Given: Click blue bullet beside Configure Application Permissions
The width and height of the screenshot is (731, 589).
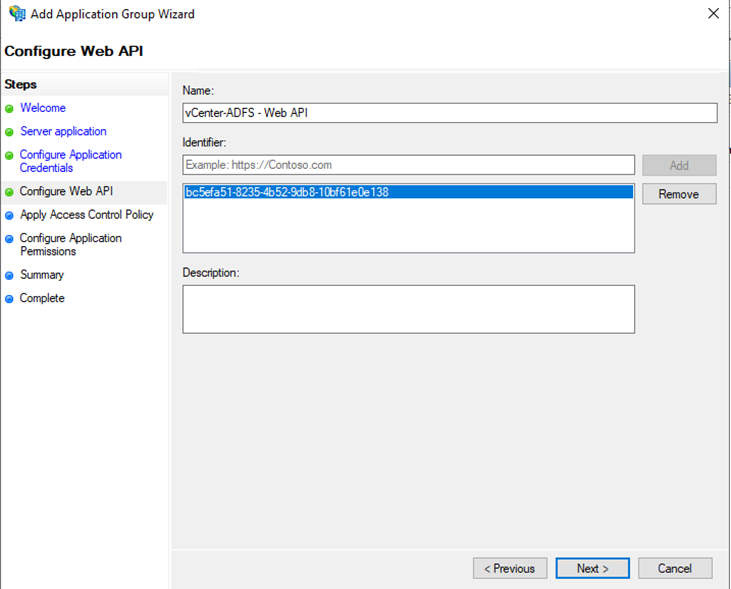Looking at the screenshot, I should 9,239.
